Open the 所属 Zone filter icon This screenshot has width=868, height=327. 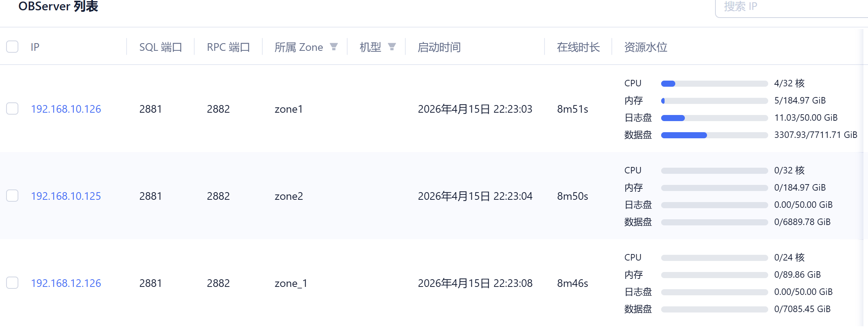click(x=333, y=47)
